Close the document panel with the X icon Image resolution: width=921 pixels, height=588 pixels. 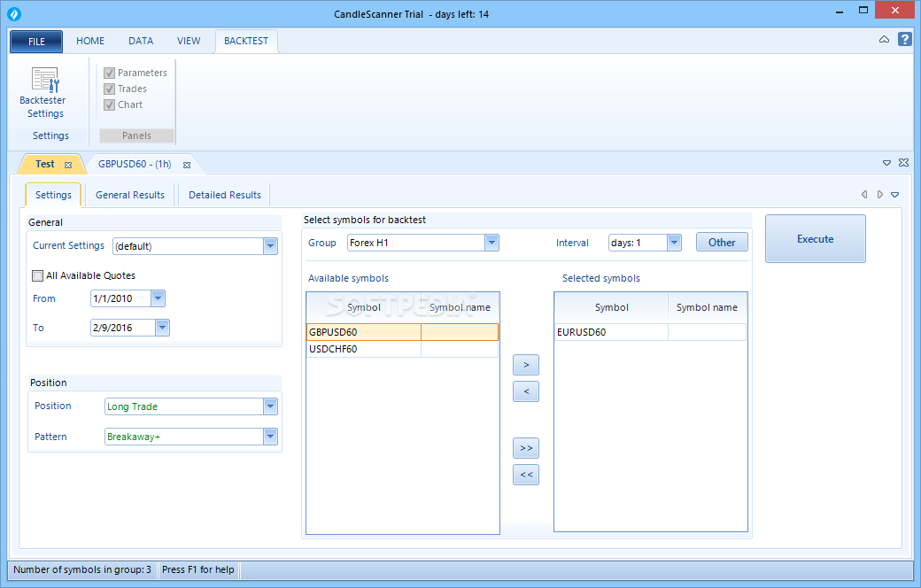point(904,163)
